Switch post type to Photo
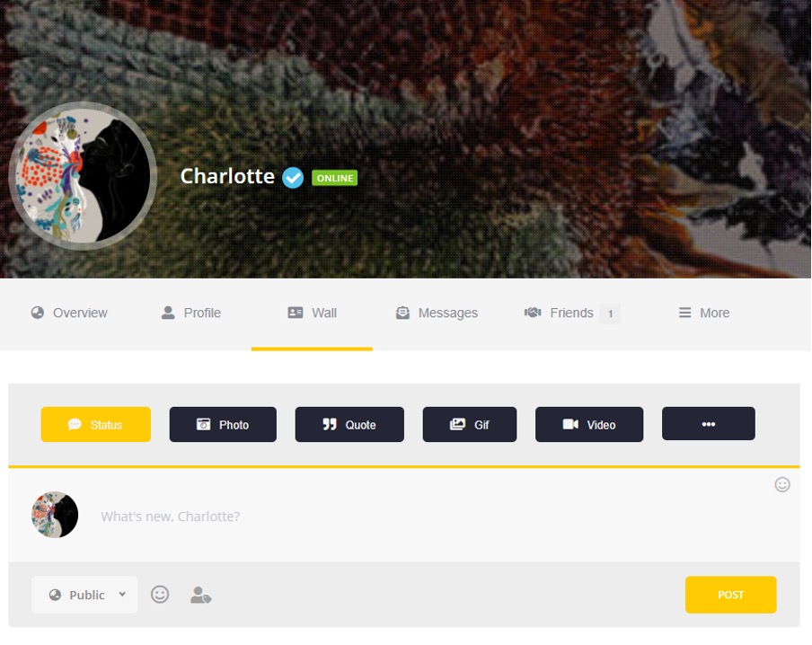The image size is (812, 645). tap(223, 424)
